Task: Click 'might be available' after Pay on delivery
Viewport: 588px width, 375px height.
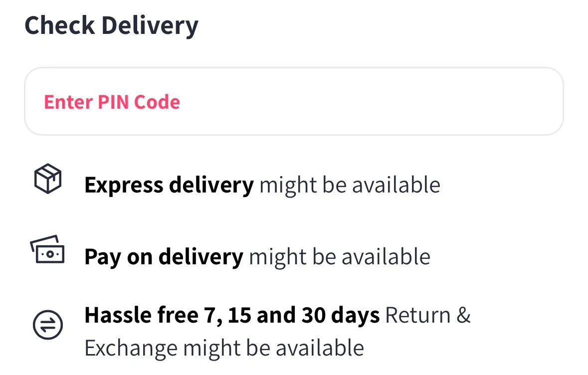Action: (x=340, y=257)
